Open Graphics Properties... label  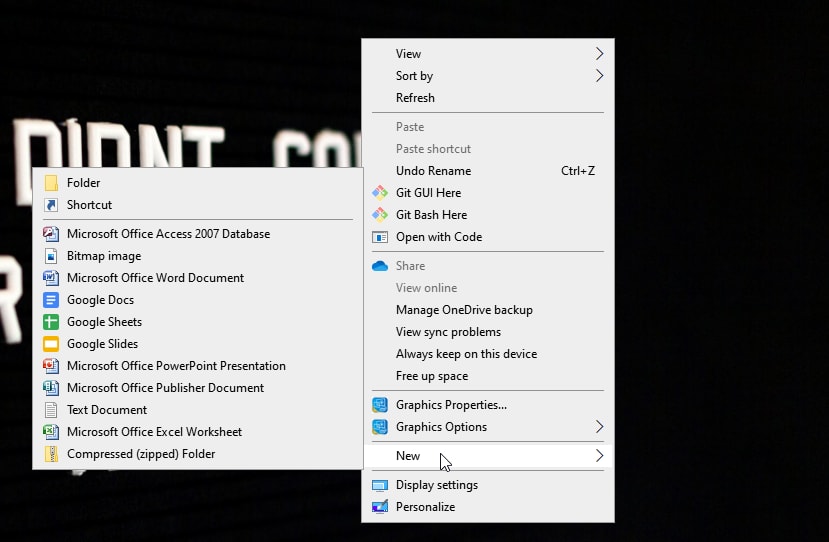tap(451, 405)
